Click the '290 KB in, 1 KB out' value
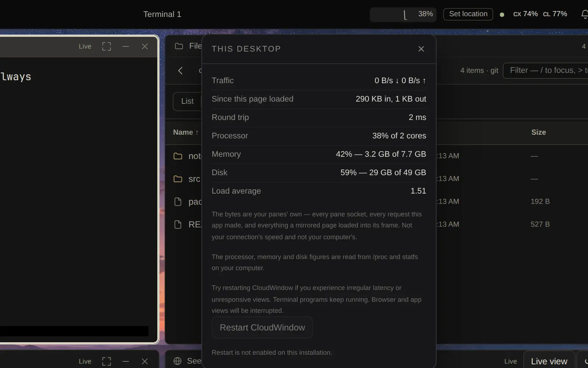 (391, 99)
